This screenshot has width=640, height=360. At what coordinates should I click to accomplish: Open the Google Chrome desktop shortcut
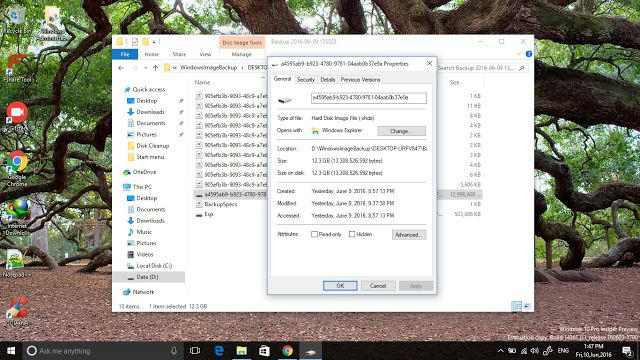point(17,168)
